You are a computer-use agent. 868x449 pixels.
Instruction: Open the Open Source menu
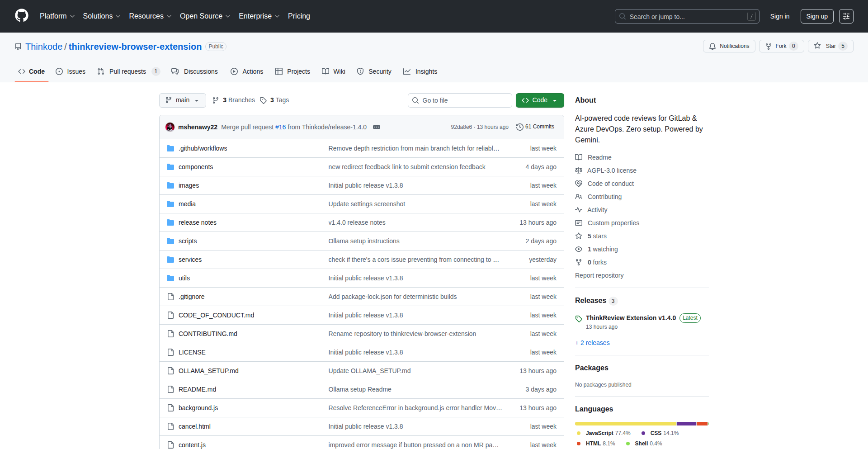[x=205, y=16]
